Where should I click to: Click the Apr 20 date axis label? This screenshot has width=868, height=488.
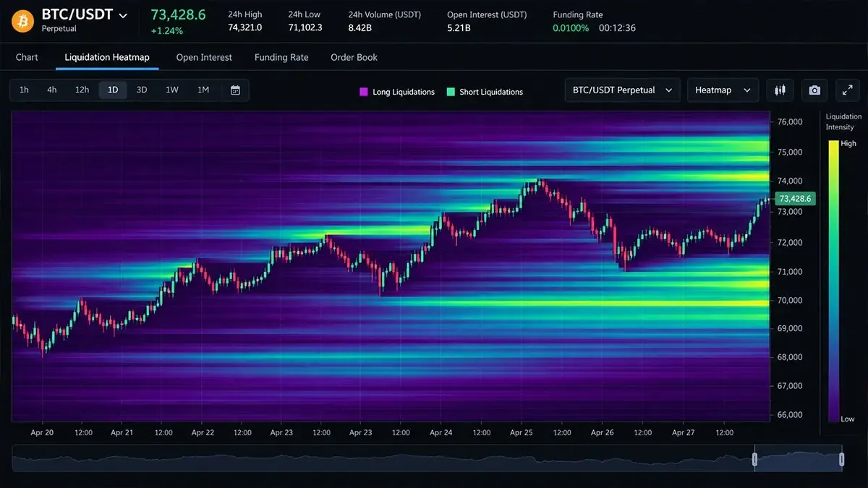[x=42, y=432]
